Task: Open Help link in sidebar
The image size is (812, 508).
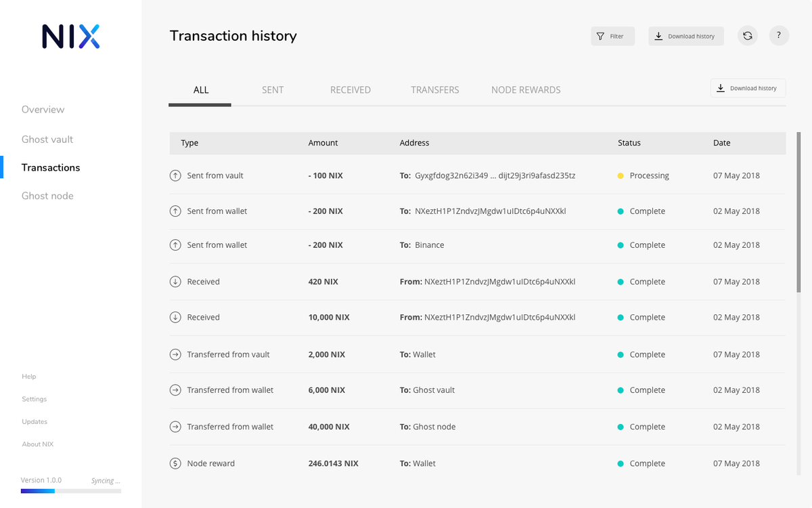Action: [29, 377]
